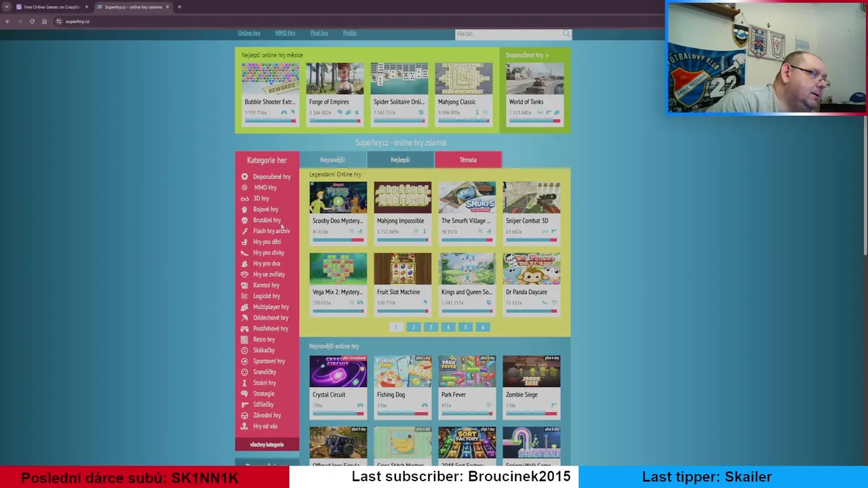
Task: Open the Crystal Circuit game thumbnail
Action: (338, 371)
